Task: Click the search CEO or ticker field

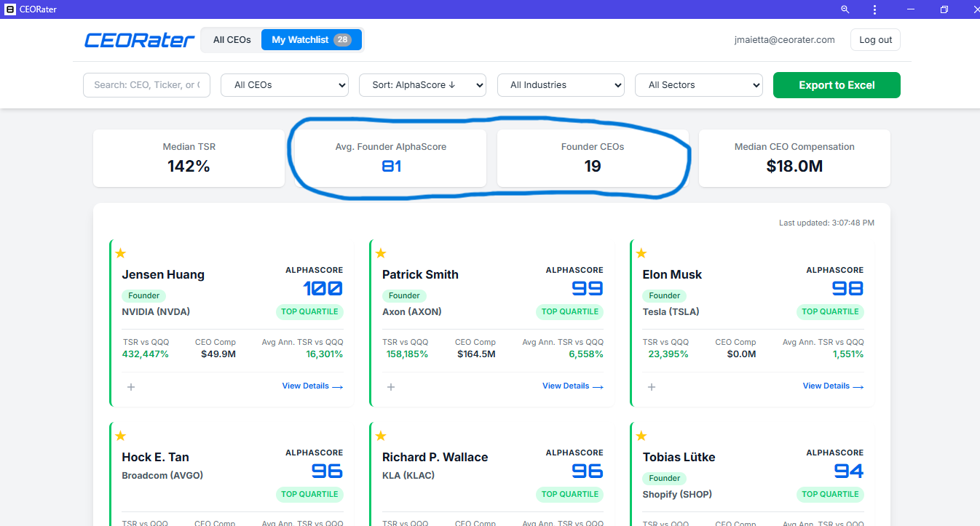Action: tap(146, 85)
